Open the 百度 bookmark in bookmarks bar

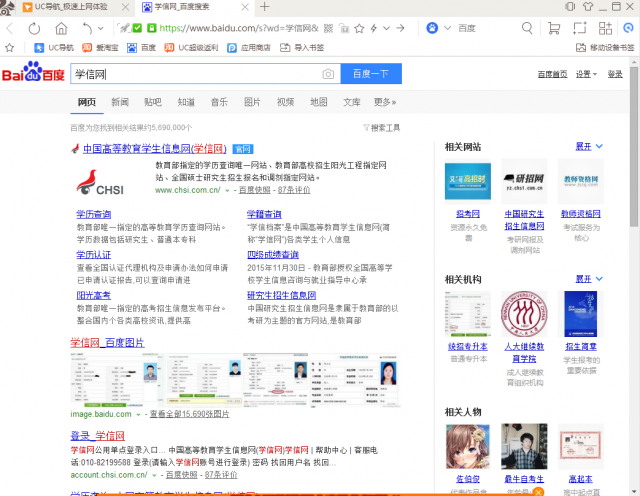pos(141,48)
